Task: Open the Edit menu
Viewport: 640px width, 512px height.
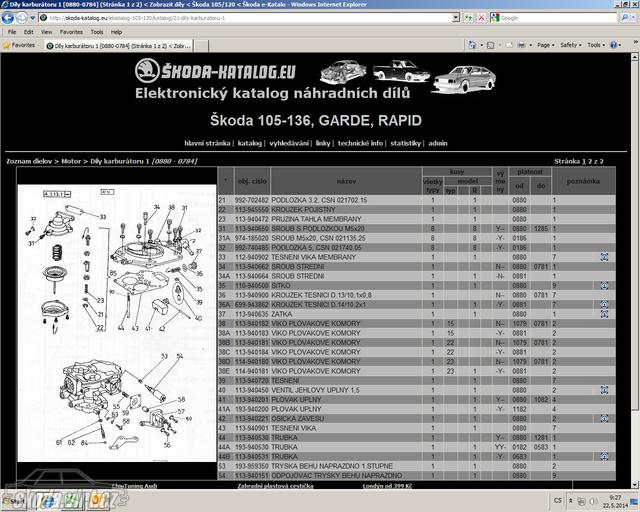Action: [28, 32]
